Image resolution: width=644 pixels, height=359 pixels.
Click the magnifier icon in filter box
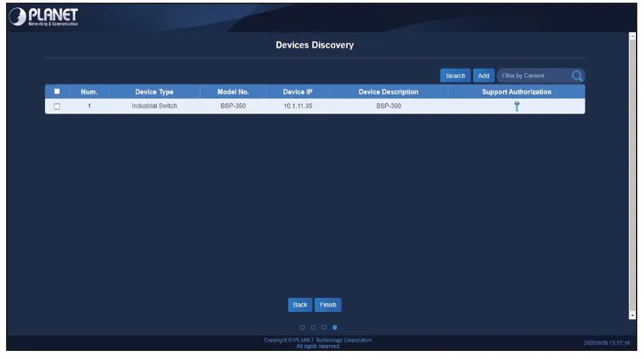point(577,75)
